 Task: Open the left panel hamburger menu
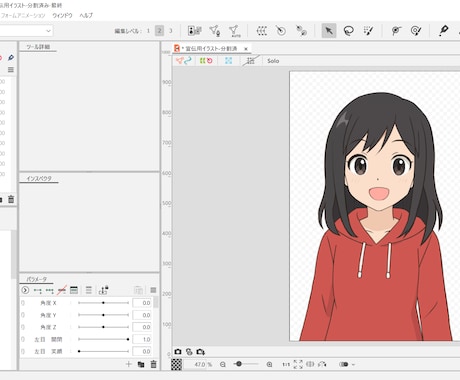tap(11, 70)
